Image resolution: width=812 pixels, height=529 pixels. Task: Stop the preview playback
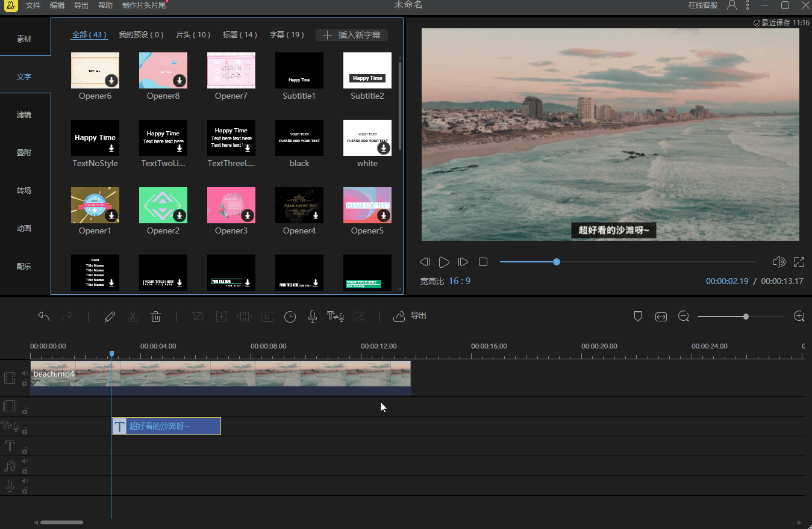pos(483,262)
